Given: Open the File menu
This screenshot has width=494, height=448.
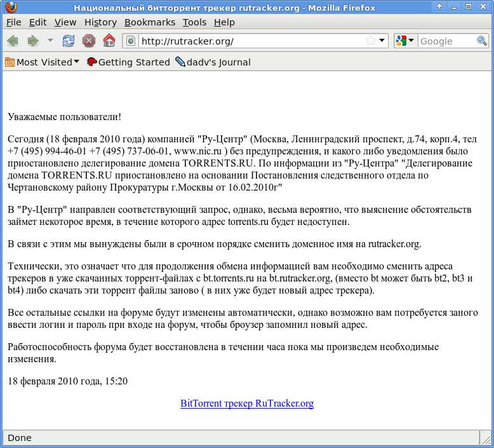Looking at the screenshot, I should [14, 22].
